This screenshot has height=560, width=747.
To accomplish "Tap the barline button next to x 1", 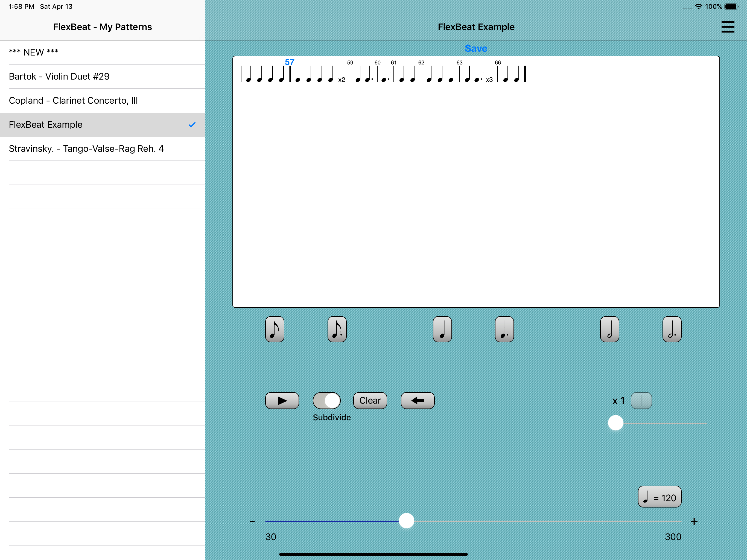I will (641, 401).
